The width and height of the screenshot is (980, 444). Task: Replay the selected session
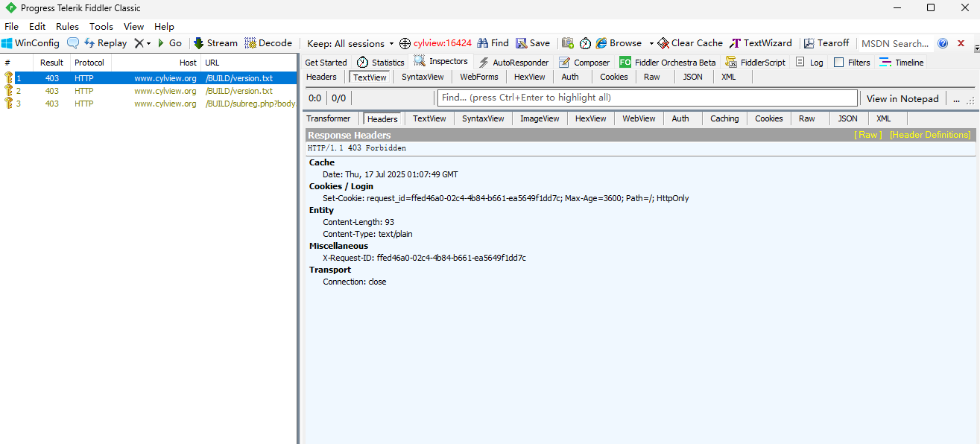(x=105, y=43)
